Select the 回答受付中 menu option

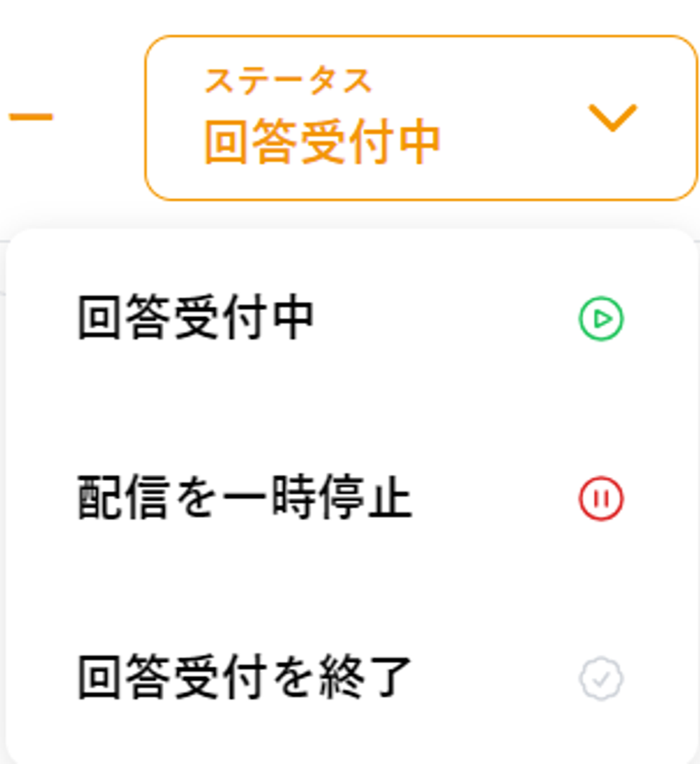point(196,318)
